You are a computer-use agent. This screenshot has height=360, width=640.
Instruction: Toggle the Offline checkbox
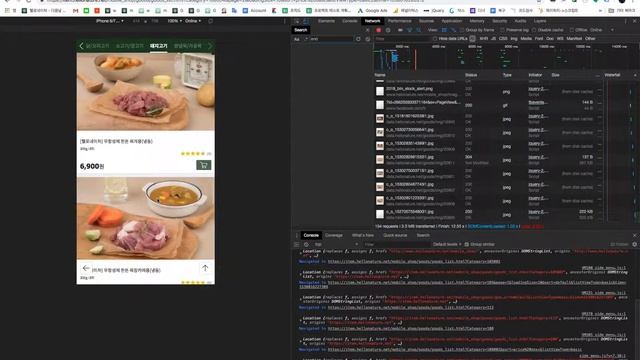tap(571, 30)
